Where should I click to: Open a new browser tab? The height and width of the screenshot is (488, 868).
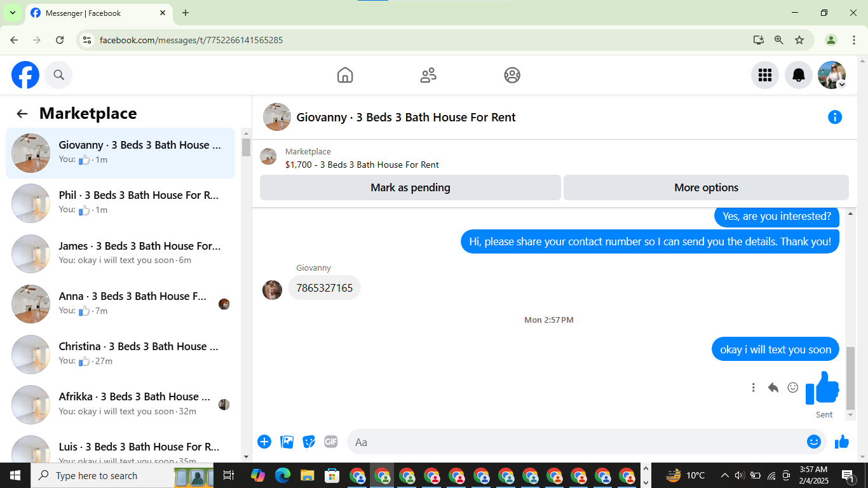pos(186,13)
